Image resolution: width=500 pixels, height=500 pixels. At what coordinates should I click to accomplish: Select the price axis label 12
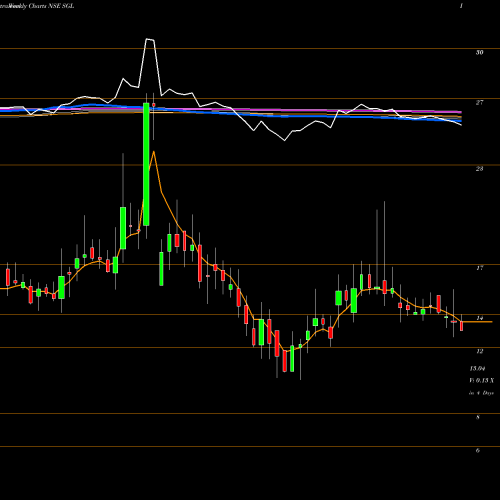(479, 351)
